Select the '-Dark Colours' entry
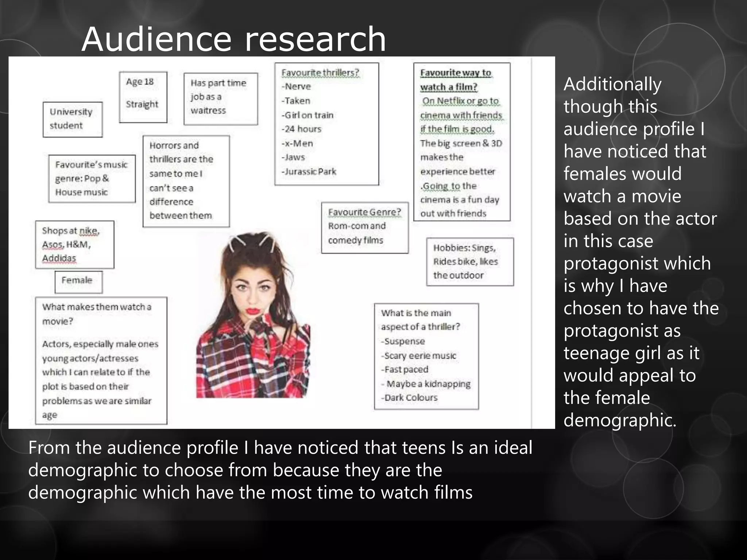 409,398
